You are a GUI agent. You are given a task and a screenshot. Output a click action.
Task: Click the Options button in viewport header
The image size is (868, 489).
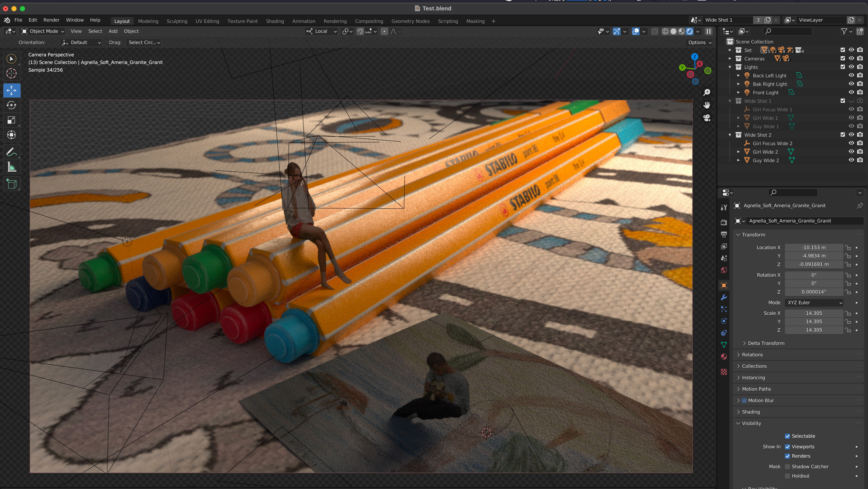coord(700,42)
